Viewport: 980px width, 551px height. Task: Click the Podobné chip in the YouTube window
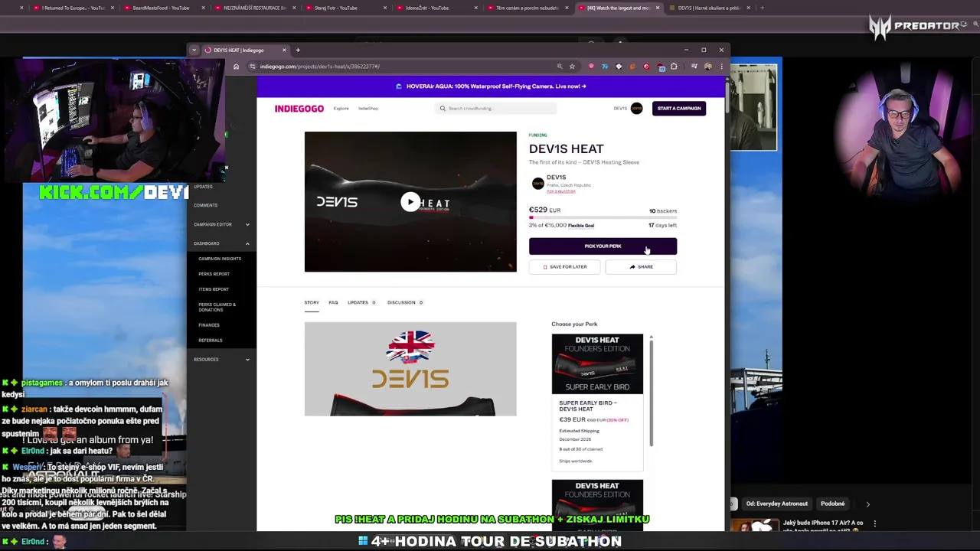(832, 504)
